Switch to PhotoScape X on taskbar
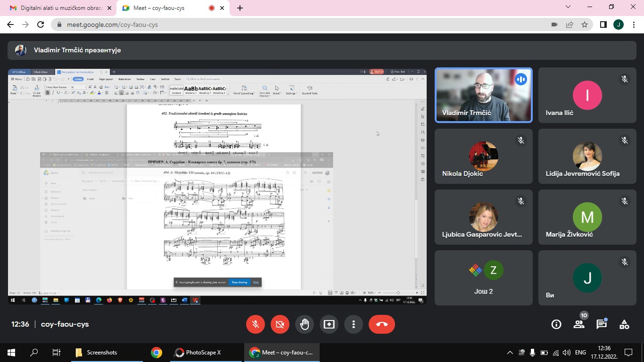644x362 pixels. pos(206,352)
